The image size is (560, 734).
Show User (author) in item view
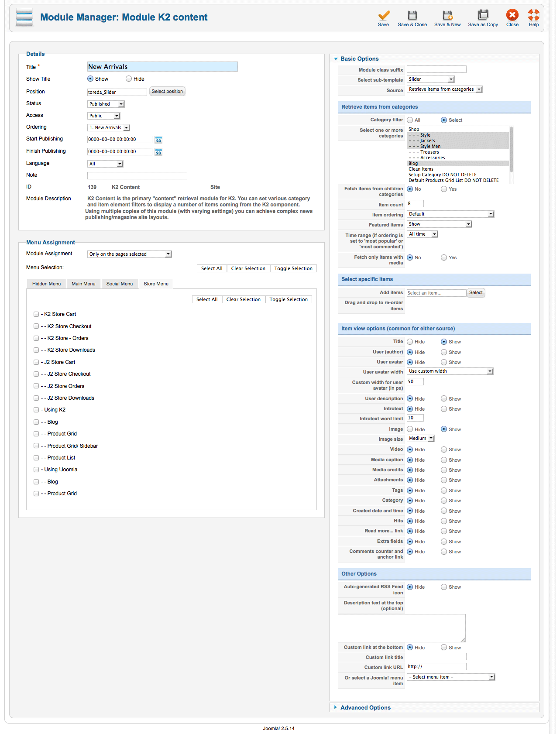click(x=444, y=352)
